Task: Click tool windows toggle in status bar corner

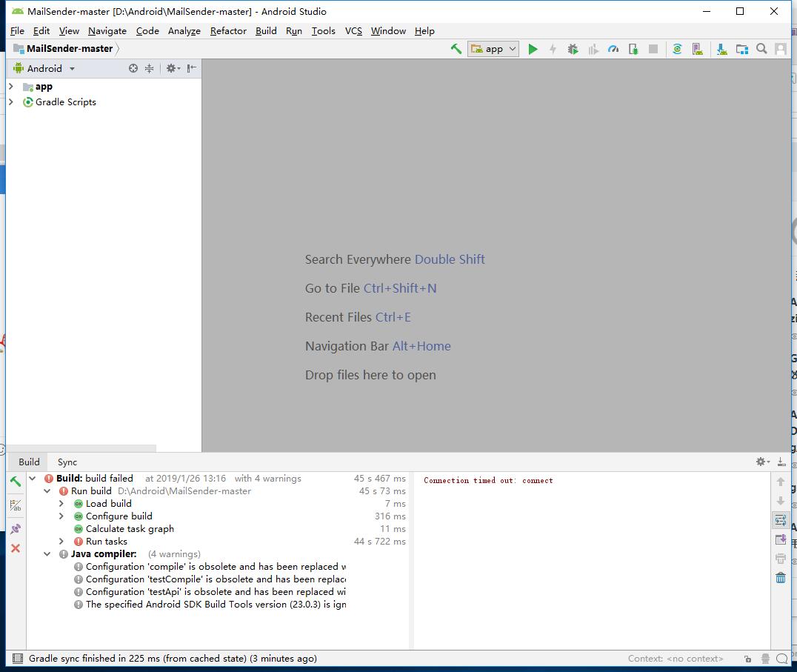Action: tap(18, 659)
